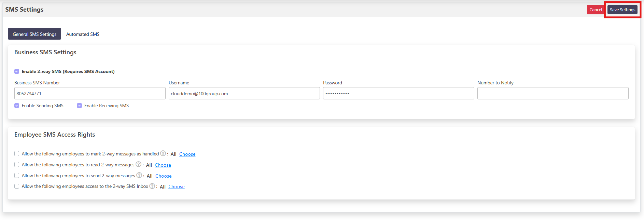The image size is (644, 221).
Task: Check allow employees to mark messages handled
Action: pyautogui.click(x=17, y=154)
